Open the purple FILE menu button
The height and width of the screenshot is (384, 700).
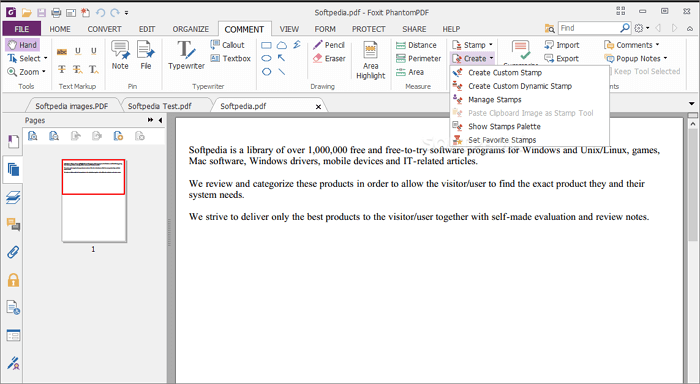(21, 29)
